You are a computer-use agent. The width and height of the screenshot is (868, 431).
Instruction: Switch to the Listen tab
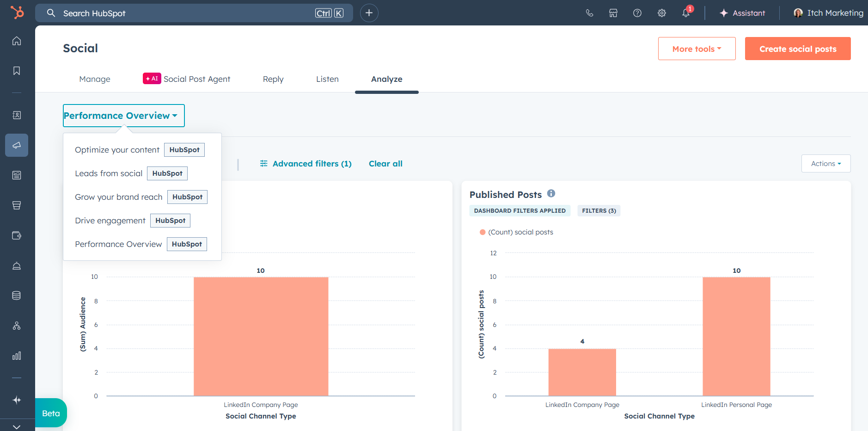point(327,79)
